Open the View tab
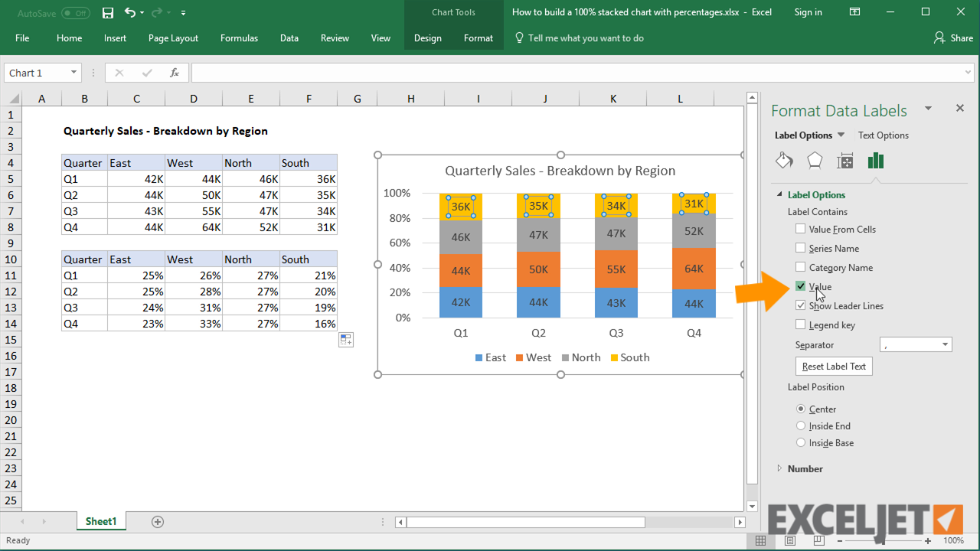The height and width of the screenshot is (551, 980). pyautogui.click(x=381, y=38)
